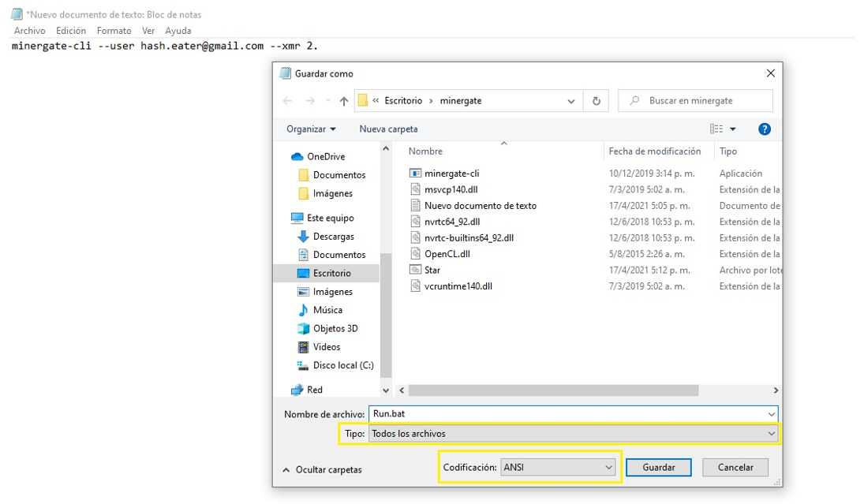
Task: Open the Tipo file type dropdown
Action: pos(573,434)
